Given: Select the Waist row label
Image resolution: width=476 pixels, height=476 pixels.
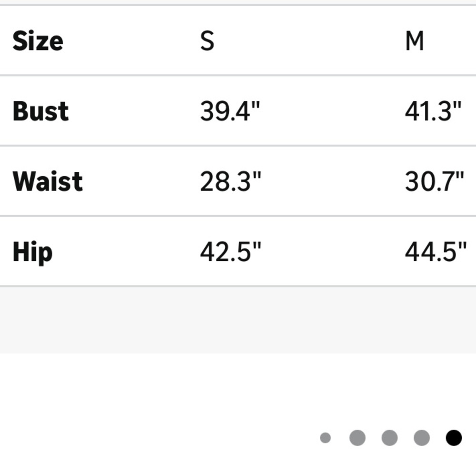Looking at the screenshot, I should (48, 181).
